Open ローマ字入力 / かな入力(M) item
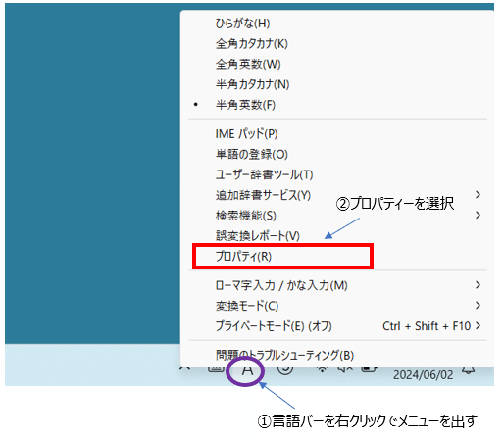504x440 pixels. pos(281,285)
